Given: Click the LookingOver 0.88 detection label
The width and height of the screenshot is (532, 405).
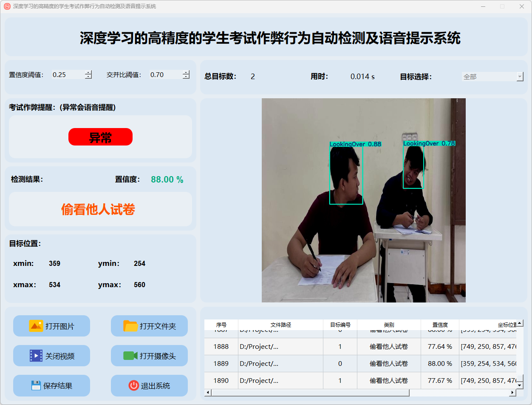Looking at the screenshot, I should click(356, 144).
